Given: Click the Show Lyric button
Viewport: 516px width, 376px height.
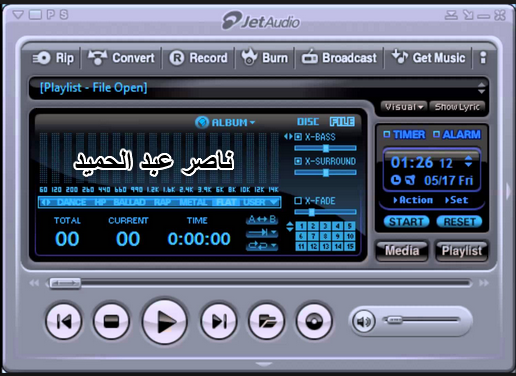Looking at the screenshot, I should click(457, 107).
